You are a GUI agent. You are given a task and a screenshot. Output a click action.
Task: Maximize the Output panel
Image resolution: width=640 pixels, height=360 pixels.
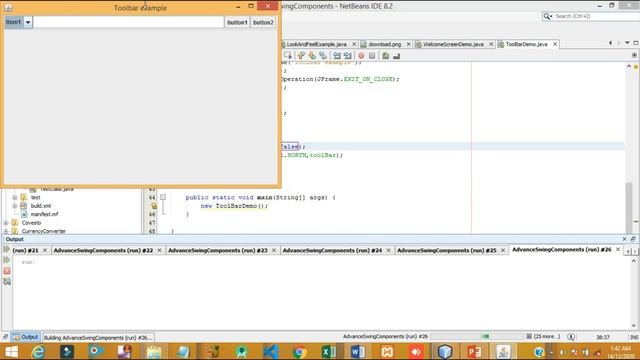click(633, 239)
